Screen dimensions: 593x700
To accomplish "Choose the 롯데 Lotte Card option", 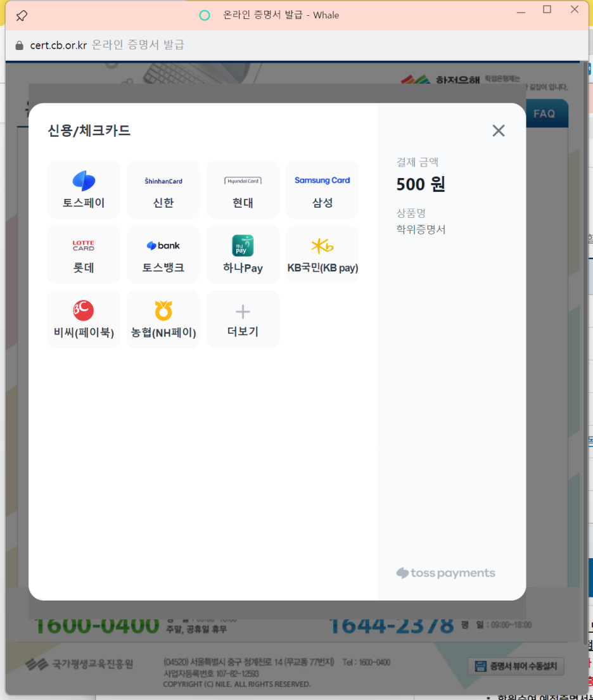I will click(84, 255).
